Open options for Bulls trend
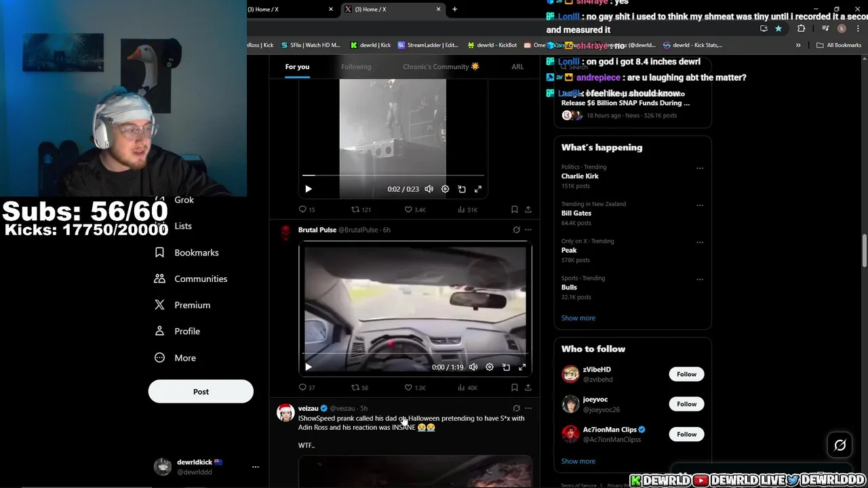The image size is (868, 488). pos(700,279)
